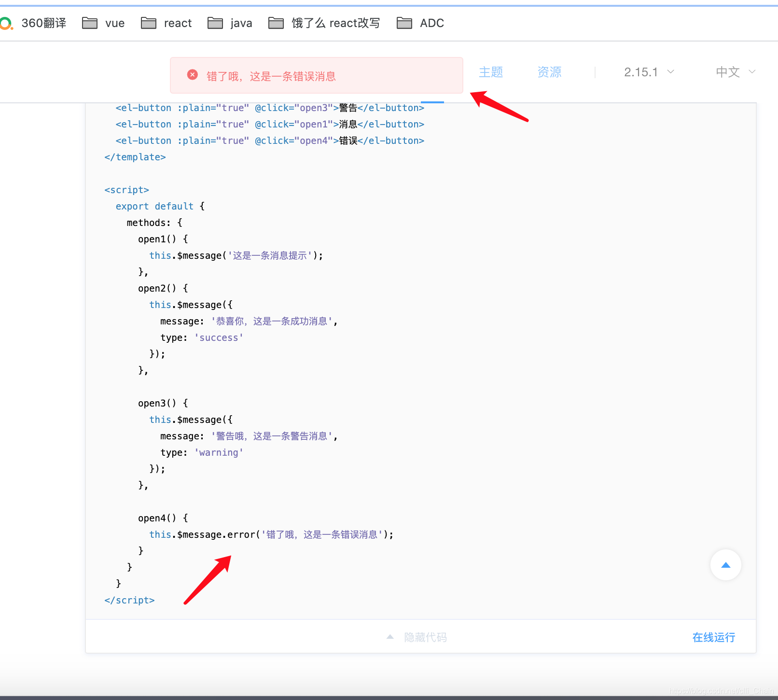Viewport: 778px width, 700px height.
Task: Open the ADC bookmarks folder
Action: (420, 23)
